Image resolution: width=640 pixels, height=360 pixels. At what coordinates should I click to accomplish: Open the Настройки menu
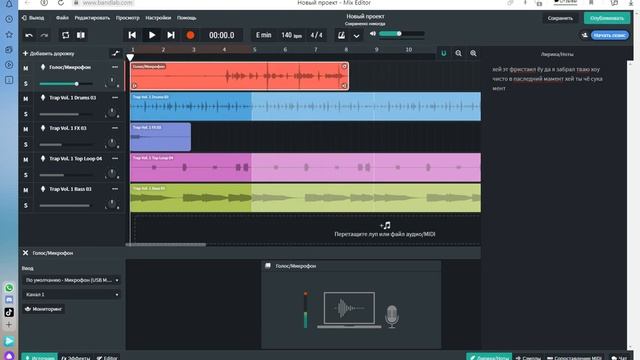158,18
